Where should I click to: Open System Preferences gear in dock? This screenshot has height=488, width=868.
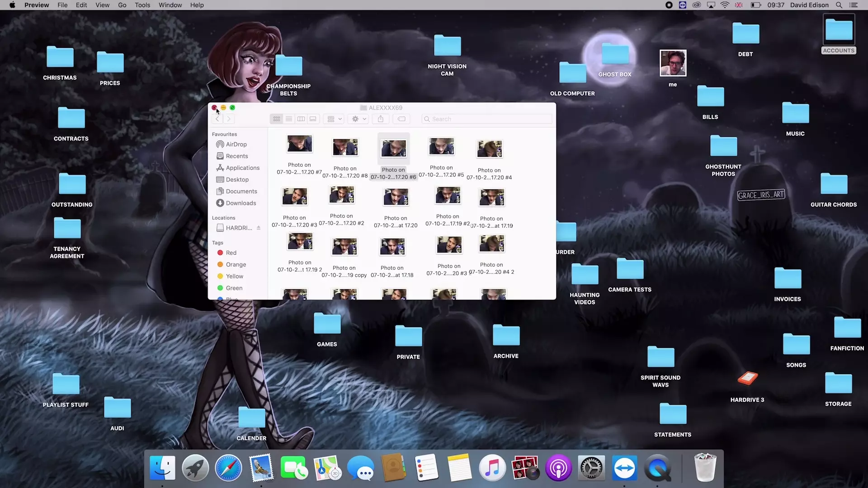pos(591,468)
